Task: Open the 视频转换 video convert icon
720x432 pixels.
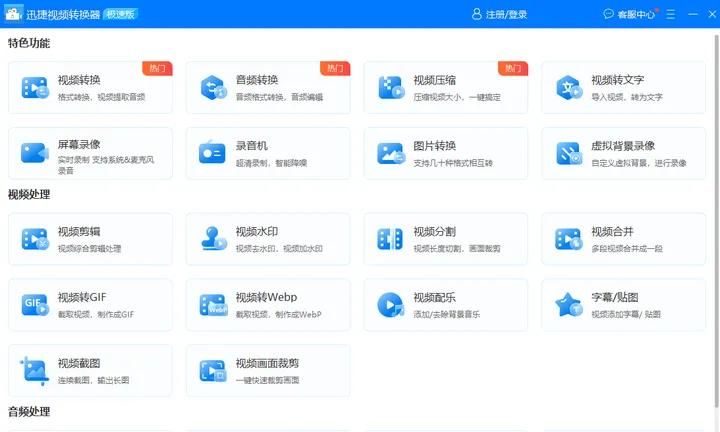Action: (35, 87)
